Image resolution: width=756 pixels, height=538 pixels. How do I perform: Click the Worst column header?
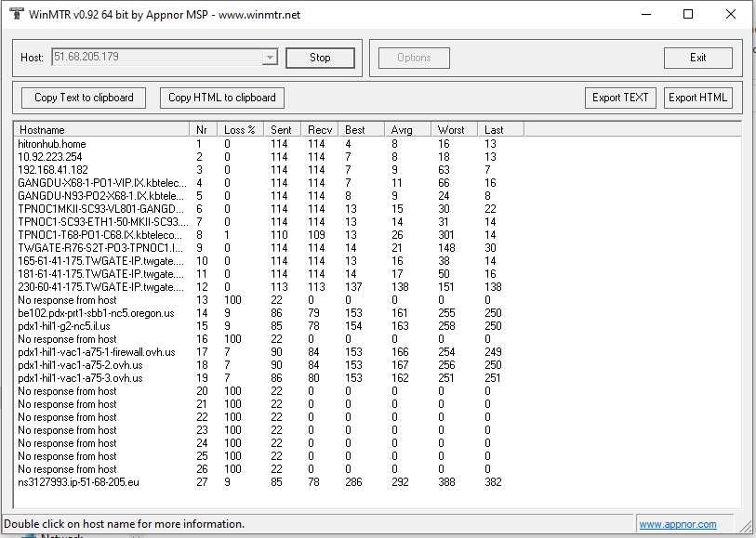455,129
